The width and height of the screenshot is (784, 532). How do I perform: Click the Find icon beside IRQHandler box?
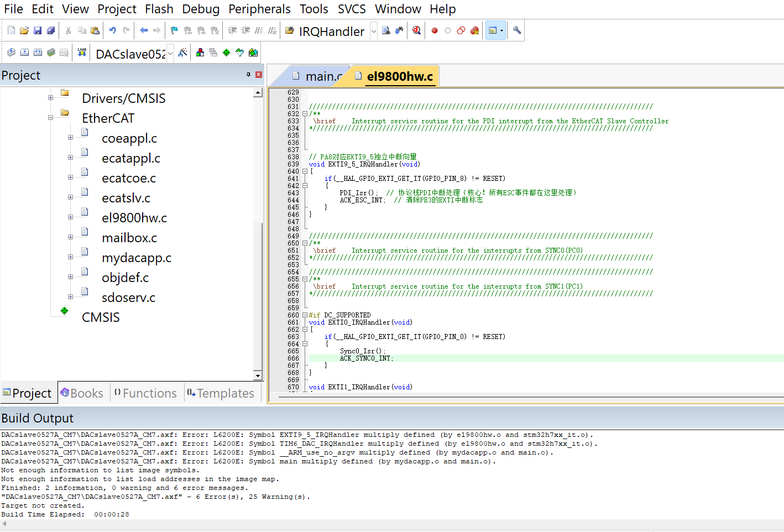click(386, 31)
